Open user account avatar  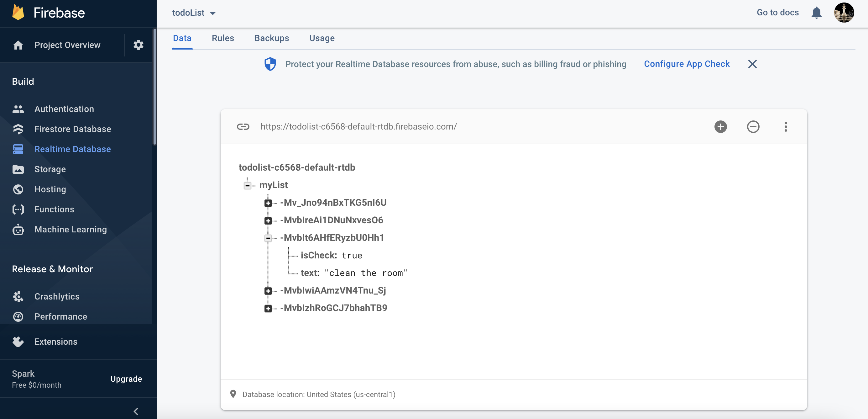844,13
